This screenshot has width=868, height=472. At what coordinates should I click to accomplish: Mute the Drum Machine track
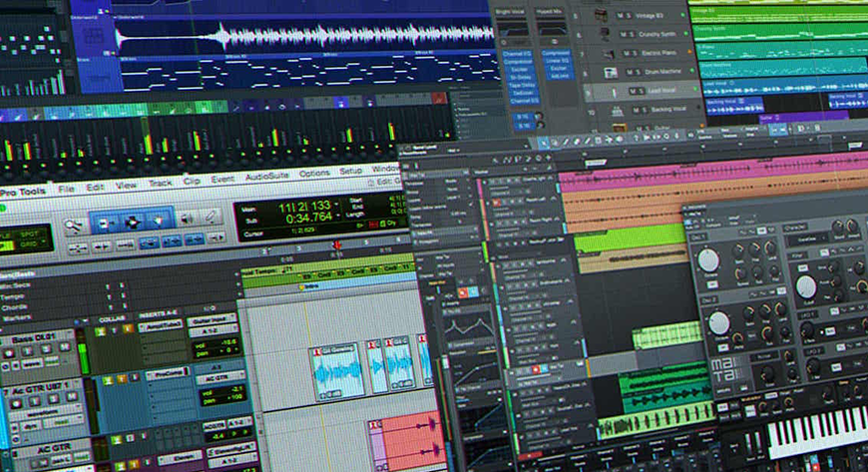click(x=631, y=72)
